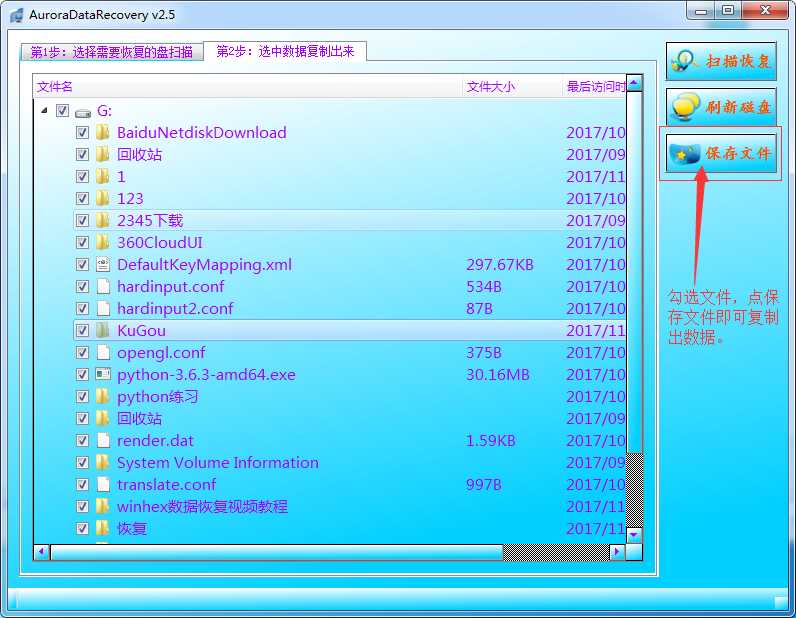Click the 扫描恢复 button
The image size is (796, 618).
721,61
